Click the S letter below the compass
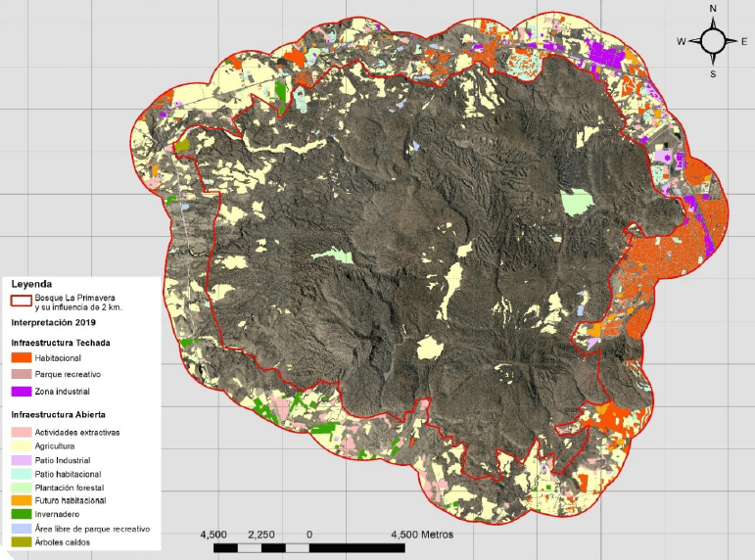The width and height of the screenshot is (755, 560). coord(713,73)
